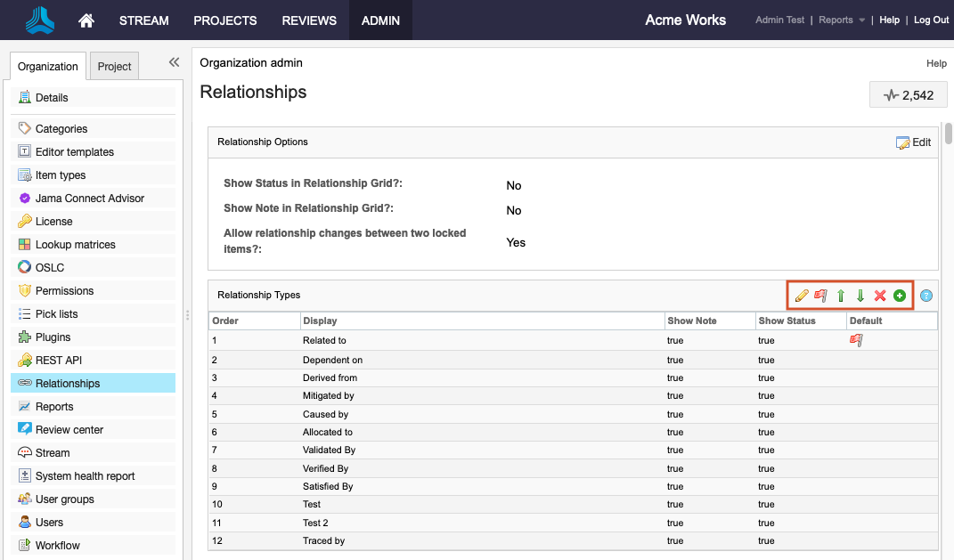Move relationship type up with green arrow
954x560 pixels.
pos(841,296)
